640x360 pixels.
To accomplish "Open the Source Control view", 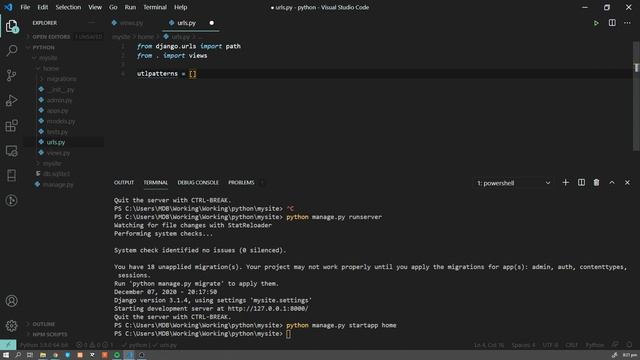I will coord(11,76).
